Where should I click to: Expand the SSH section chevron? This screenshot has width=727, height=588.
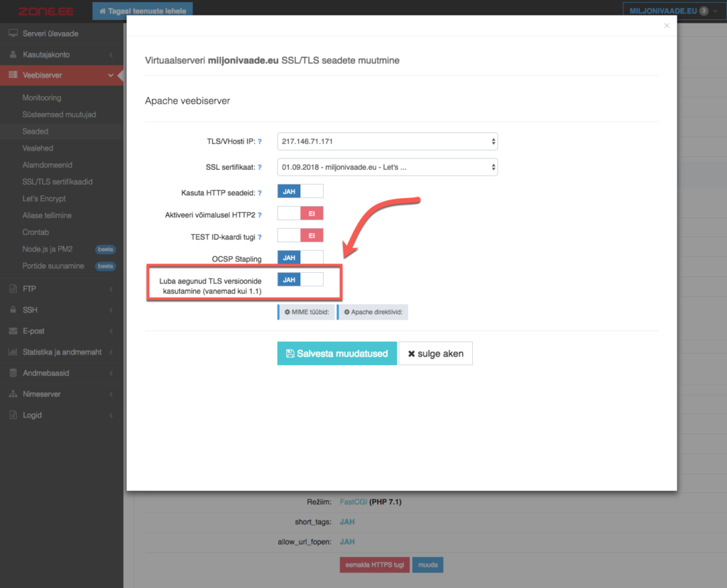(111, 310)
